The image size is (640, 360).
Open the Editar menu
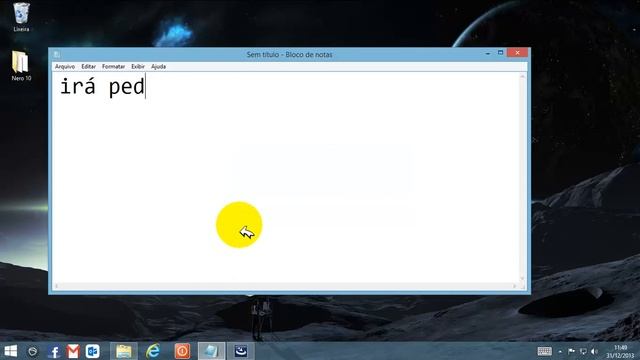88,67
